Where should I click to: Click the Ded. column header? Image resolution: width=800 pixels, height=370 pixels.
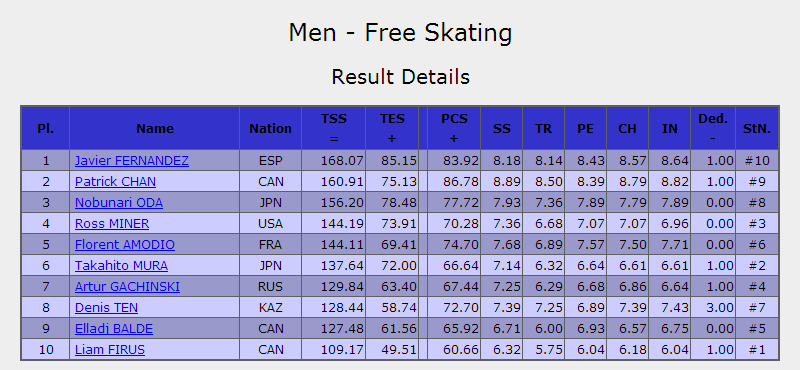[713, 128]
